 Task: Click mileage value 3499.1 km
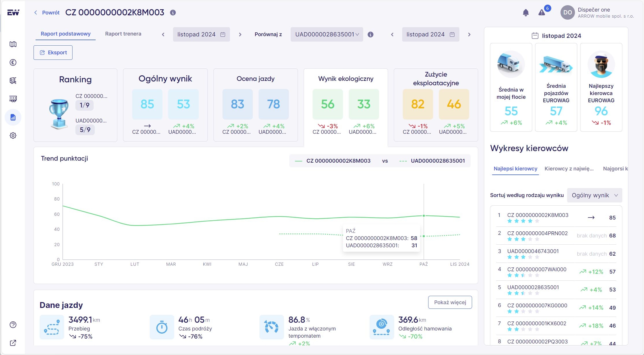84,320
